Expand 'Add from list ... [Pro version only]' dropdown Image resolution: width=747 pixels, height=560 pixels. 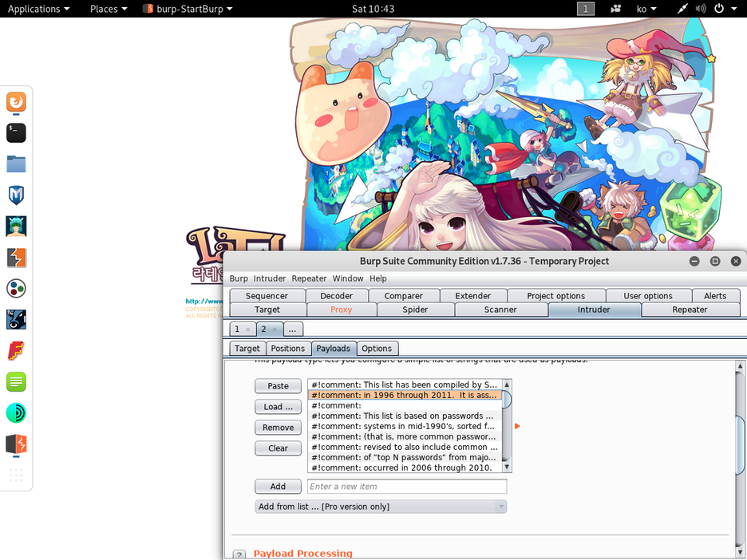click(x=381, y=507)
